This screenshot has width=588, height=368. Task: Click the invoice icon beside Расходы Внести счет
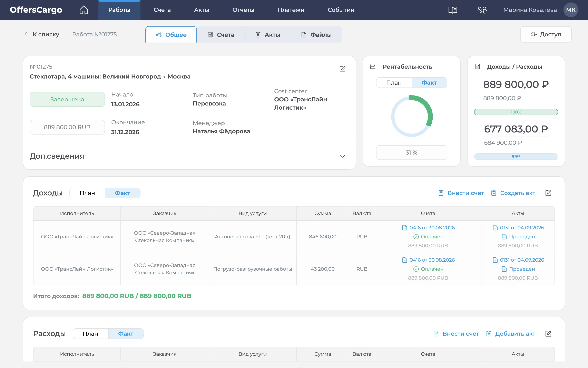[436, 334]
